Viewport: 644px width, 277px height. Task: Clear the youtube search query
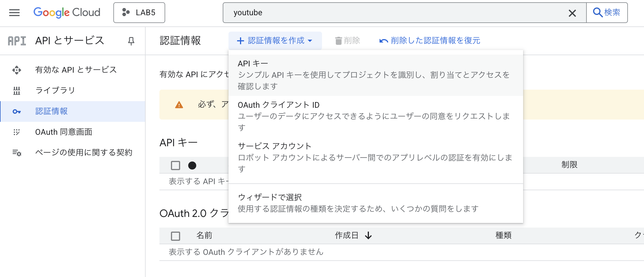pos(572,13)
